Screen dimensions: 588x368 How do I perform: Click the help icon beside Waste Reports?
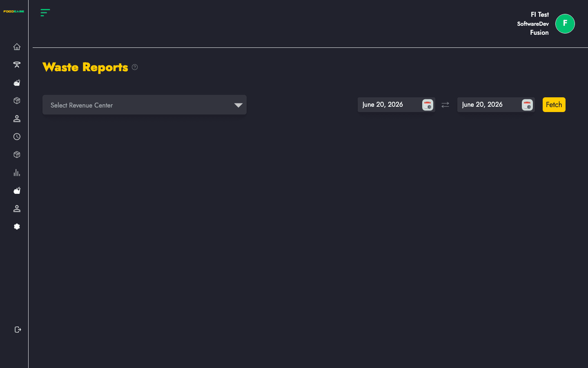(x=135, y=67)
